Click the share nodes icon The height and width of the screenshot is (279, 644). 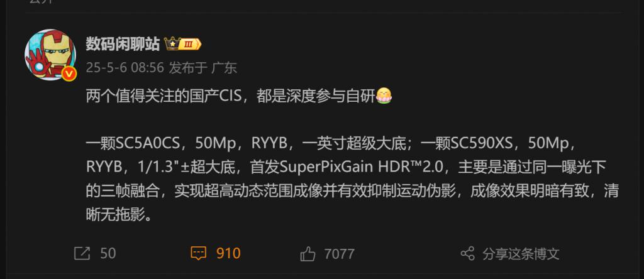point(467,254)
